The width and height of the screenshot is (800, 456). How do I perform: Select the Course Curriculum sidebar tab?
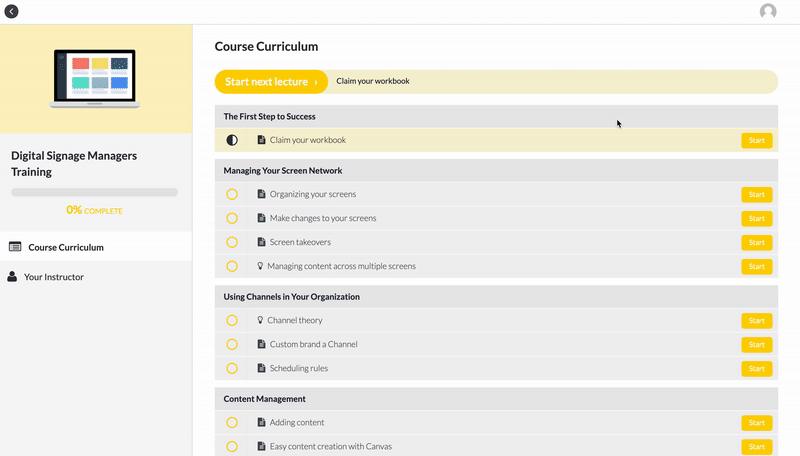coord(66,247)
